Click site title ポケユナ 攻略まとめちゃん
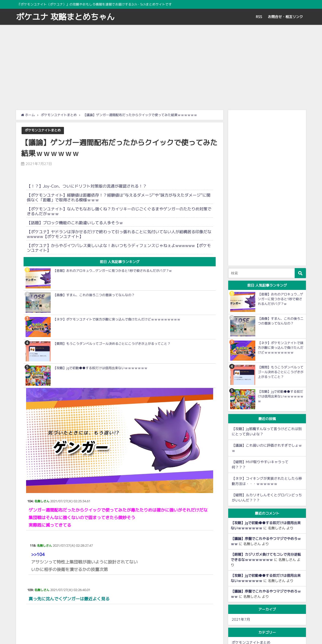The width and height of the screenshot is (322, 644). 65,17
